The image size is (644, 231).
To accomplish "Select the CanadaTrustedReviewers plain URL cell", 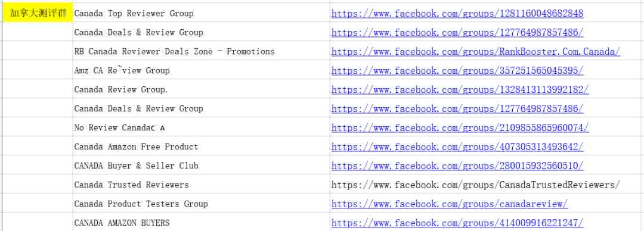I will [x=487, y=184].
